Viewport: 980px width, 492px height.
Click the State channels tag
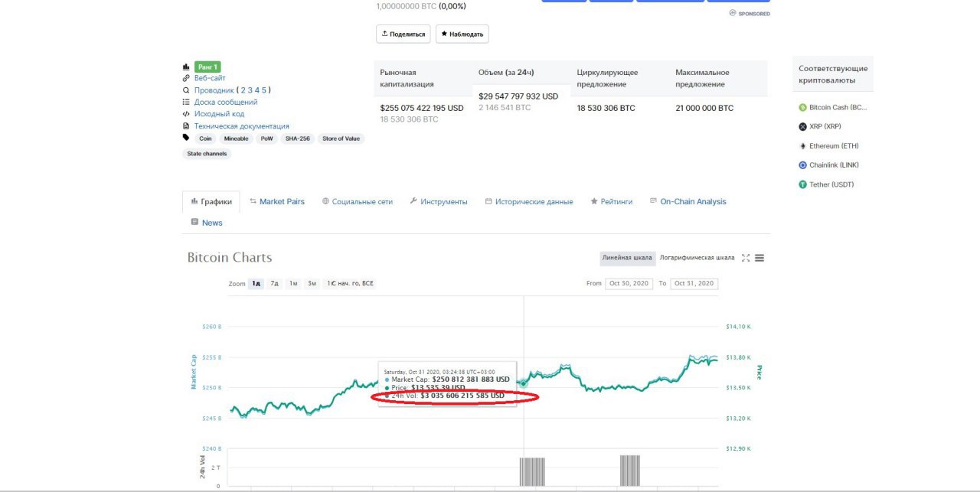[207, 154]
